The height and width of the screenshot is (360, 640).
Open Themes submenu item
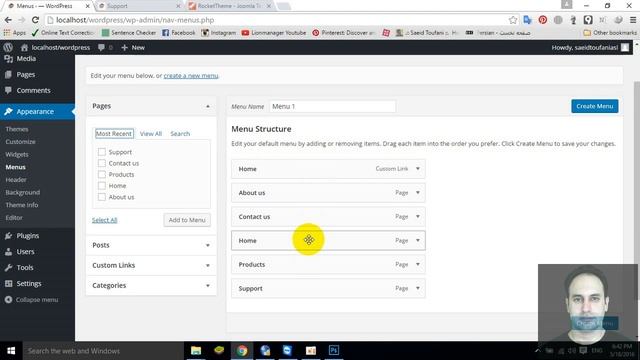(x=17, y=129)
